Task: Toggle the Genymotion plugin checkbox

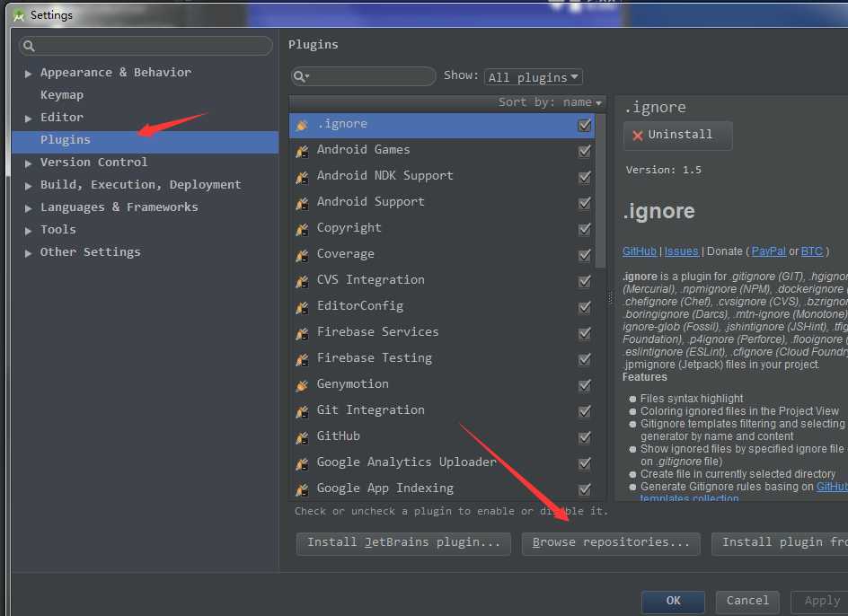Action: pyautogui.click(x=584, y=385)
